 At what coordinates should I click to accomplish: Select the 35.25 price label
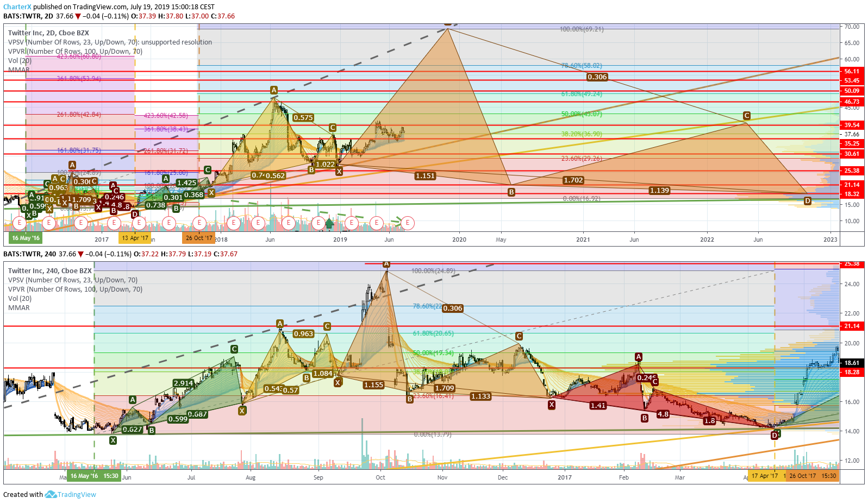852,143
